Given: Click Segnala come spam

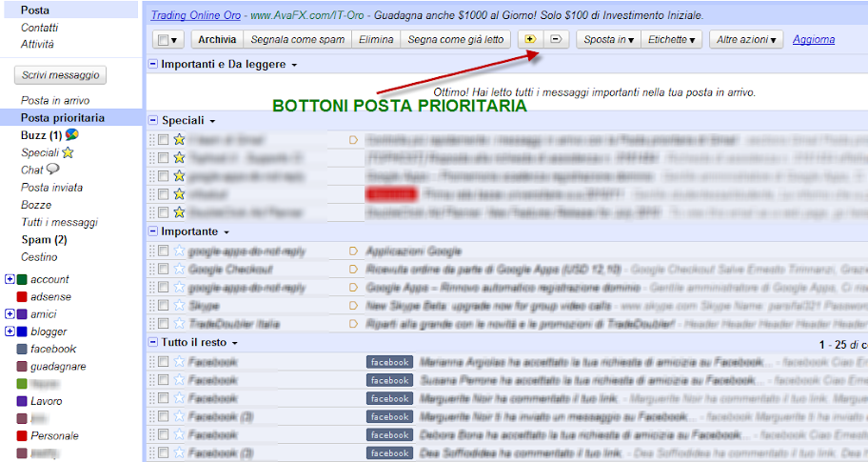Looking at the screenshot, I should 297,39.
